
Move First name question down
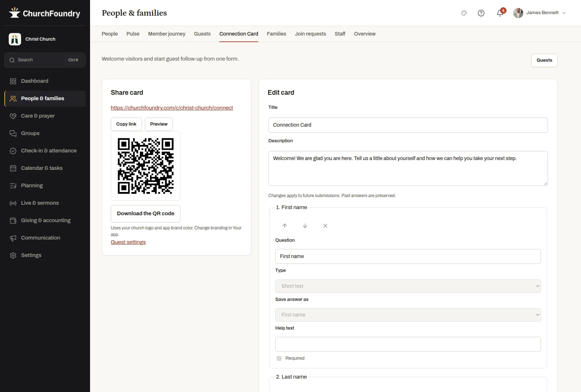(x=305, y=226)
